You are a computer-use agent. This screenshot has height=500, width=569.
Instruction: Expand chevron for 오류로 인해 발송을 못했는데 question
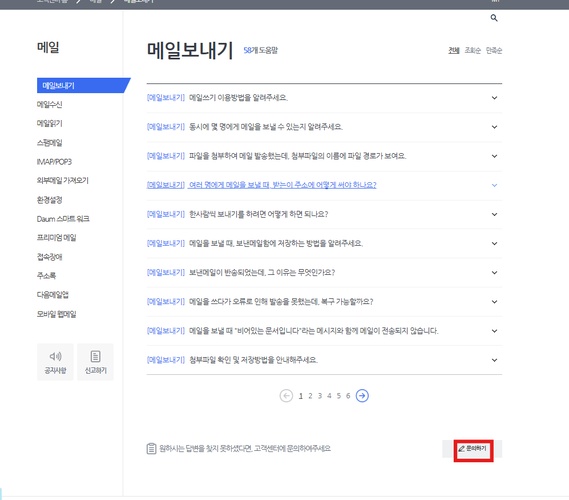494,302
